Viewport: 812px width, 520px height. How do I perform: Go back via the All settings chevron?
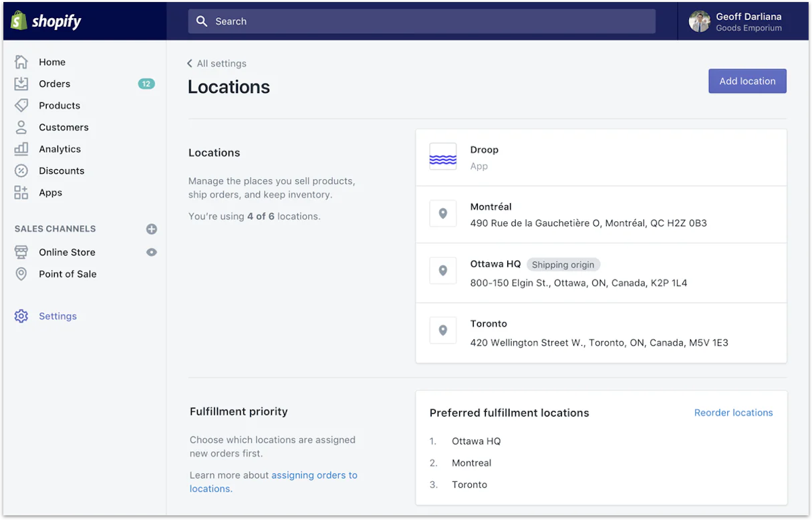(x=190, y=63)
